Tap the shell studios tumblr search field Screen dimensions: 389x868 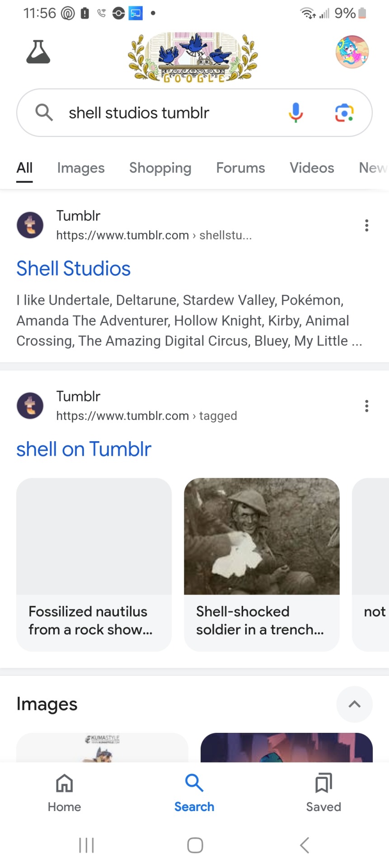coord(172,113)
